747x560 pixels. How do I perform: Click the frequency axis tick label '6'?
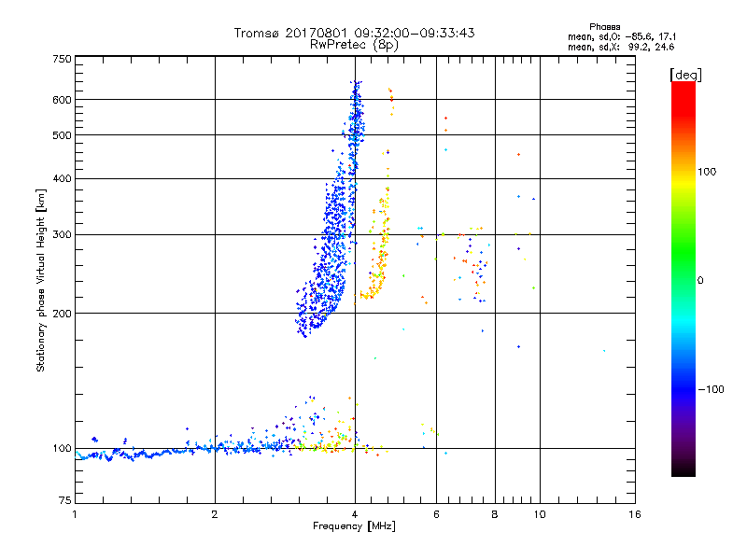pos(436,514)
